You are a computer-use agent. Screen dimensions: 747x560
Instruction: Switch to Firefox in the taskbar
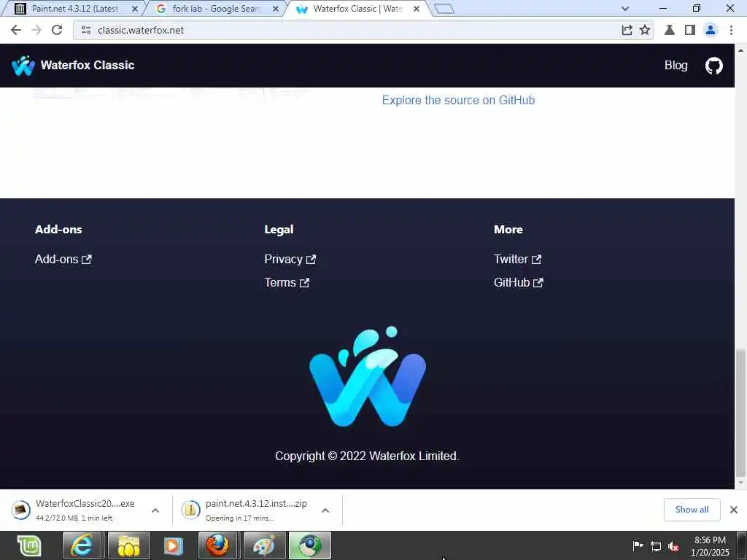point(217,545)
